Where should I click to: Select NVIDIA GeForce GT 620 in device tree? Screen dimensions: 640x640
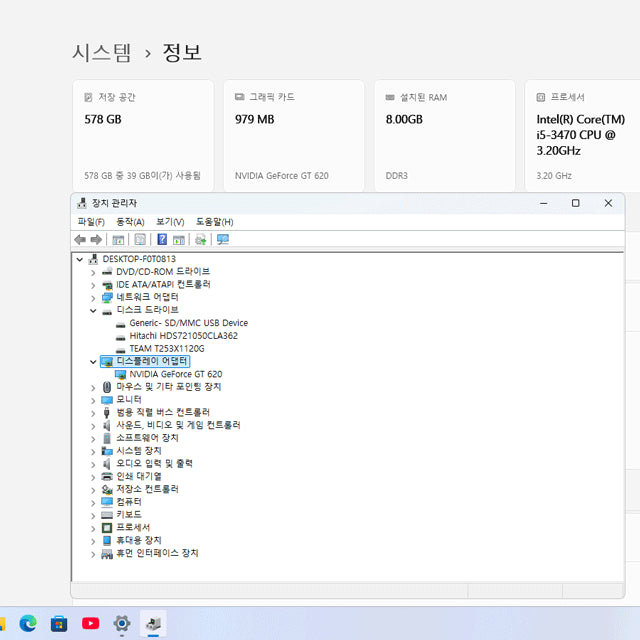176,374
